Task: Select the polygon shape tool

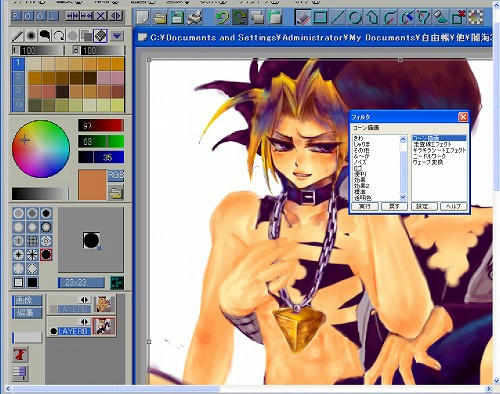Action: coord(372,17)
